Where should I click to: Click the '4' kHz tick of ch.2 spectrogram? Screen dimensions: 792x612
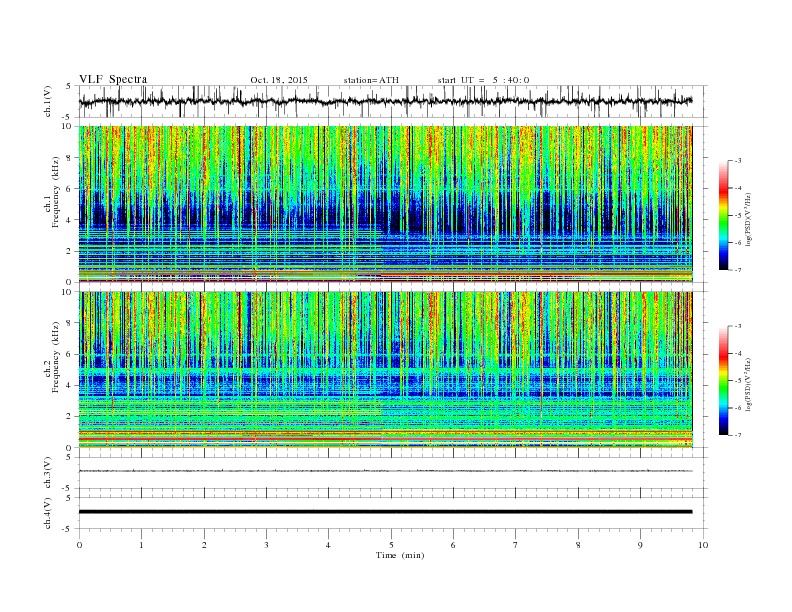71,385
